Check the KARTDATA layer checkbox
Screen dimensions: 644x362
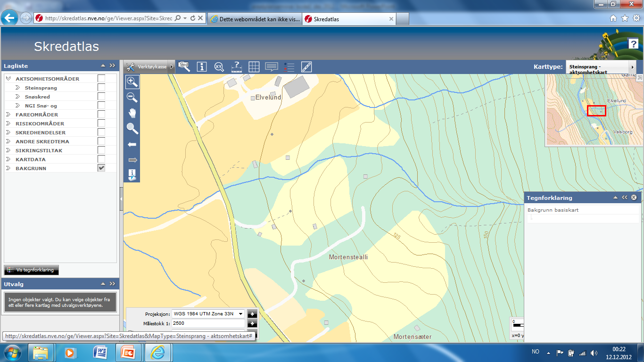[x=101, y=159]
